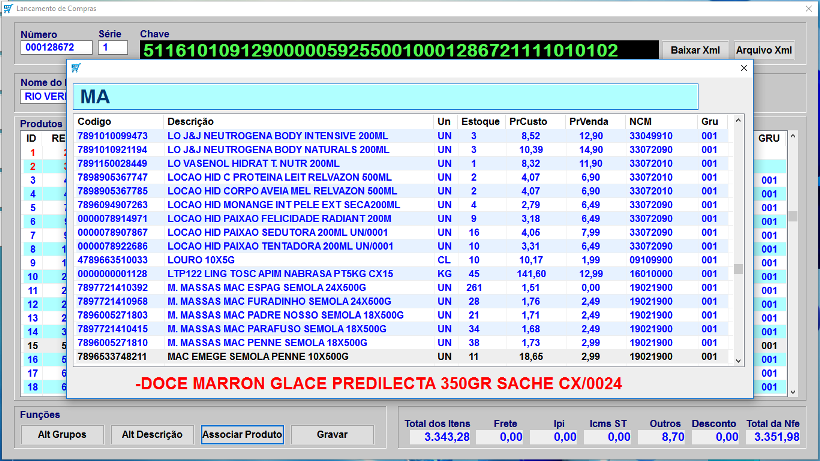Click the PrCusto column header
The image size is (820, 461).
534,122
